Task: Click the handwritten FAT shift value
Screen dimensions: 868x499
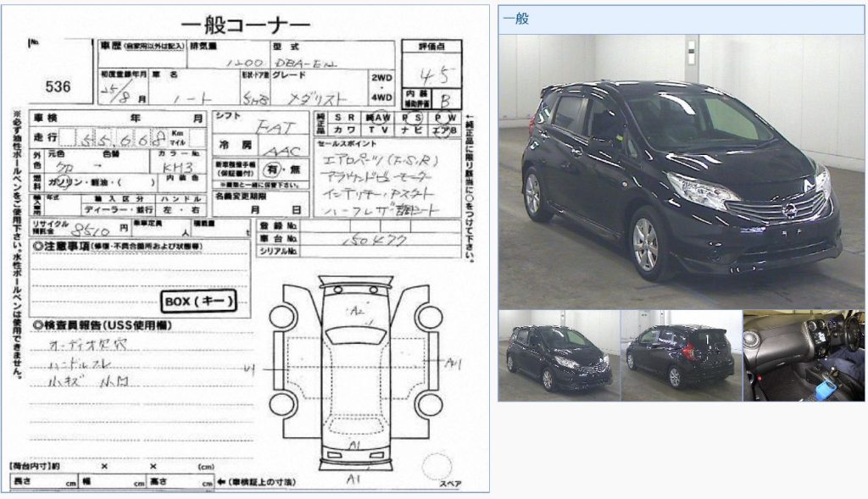Action: pos(275,128)
